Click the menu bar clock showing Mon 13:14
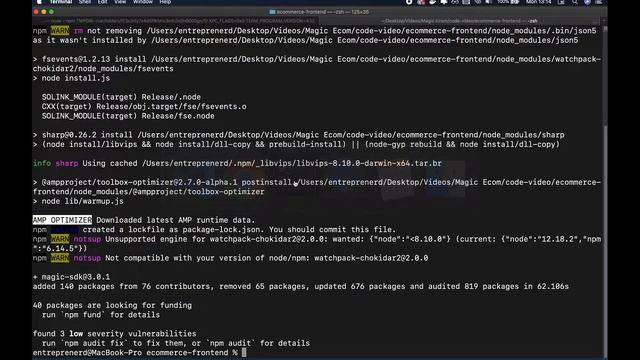The width and height of the screenshot is (640, 360). pyautogui.click(x=539, y=2)
